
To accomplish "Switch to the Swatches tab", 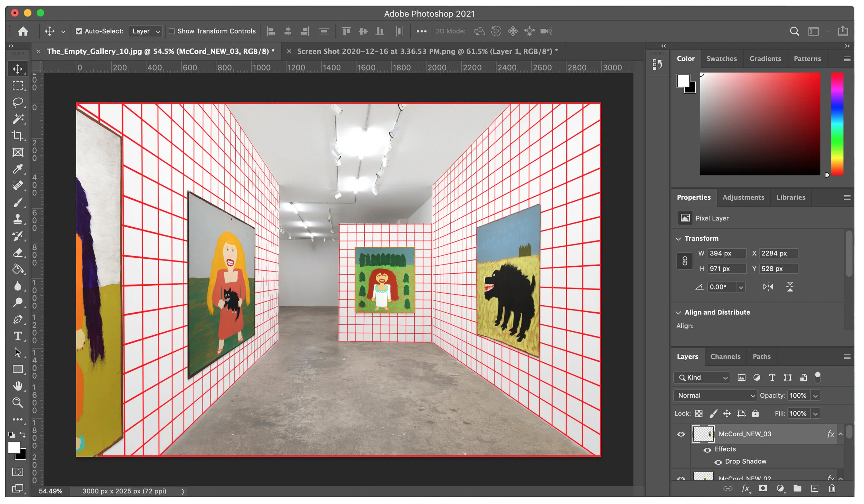I will 721,59.
